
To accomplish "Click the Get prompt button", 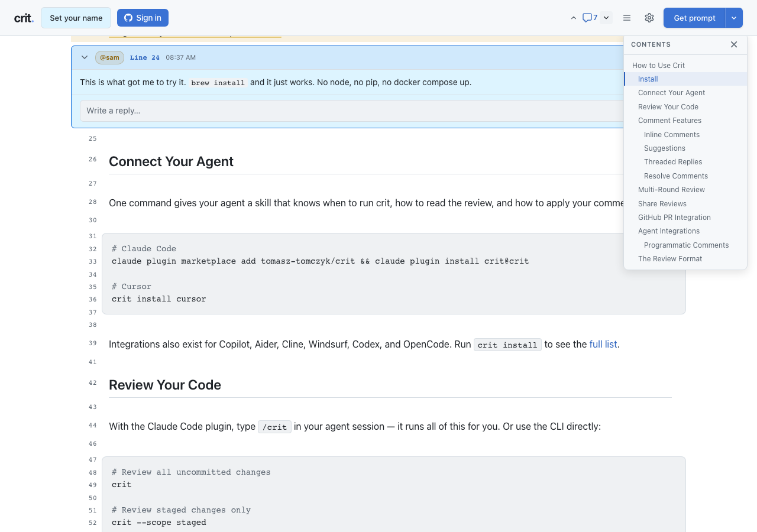I will (694, 18).
